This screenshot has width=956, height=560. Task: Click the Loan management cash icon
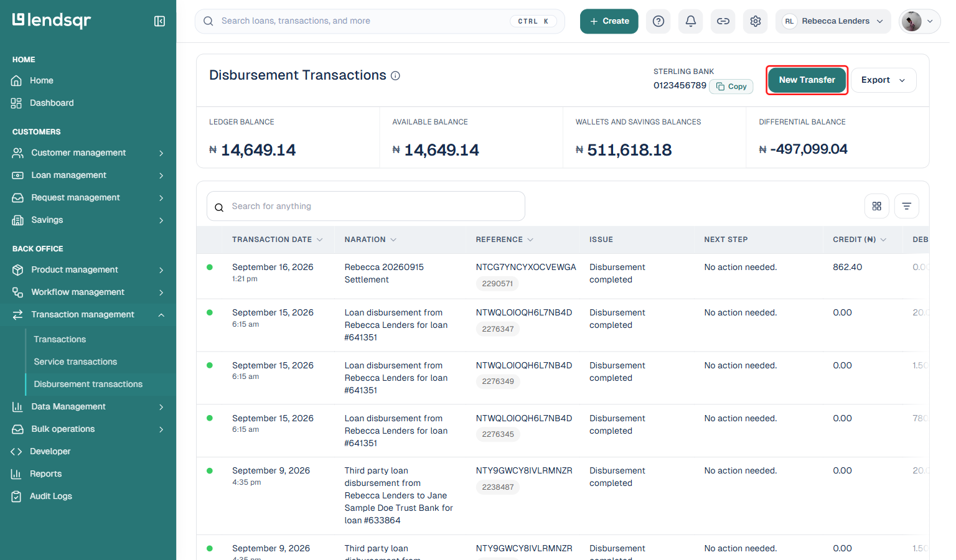(x=18, y=175)
